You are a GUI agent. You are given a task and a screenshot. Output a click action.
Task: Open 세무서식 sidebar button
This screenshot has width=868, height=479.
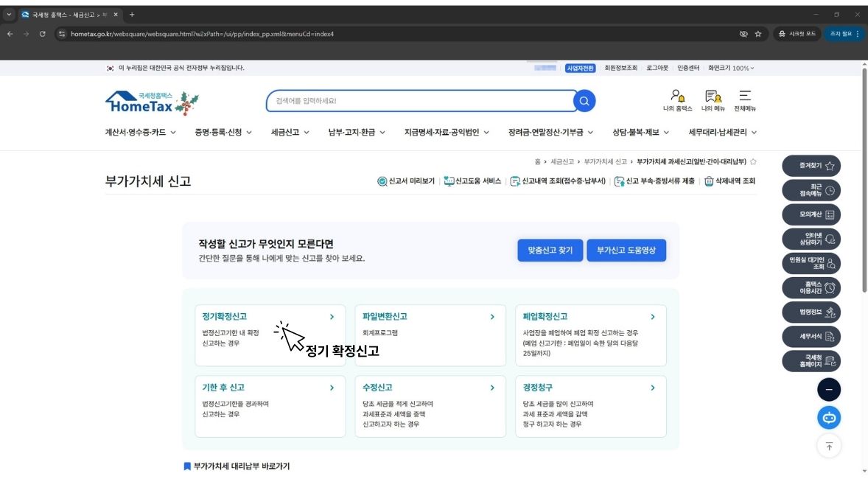coord(811,336)
